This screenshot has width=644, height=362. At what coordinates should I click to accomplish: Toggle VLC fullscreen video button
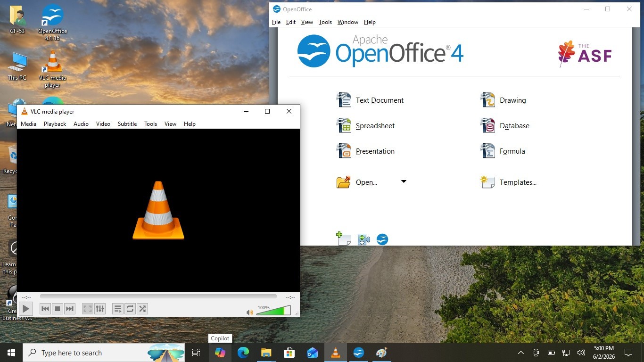coord(88,309)
